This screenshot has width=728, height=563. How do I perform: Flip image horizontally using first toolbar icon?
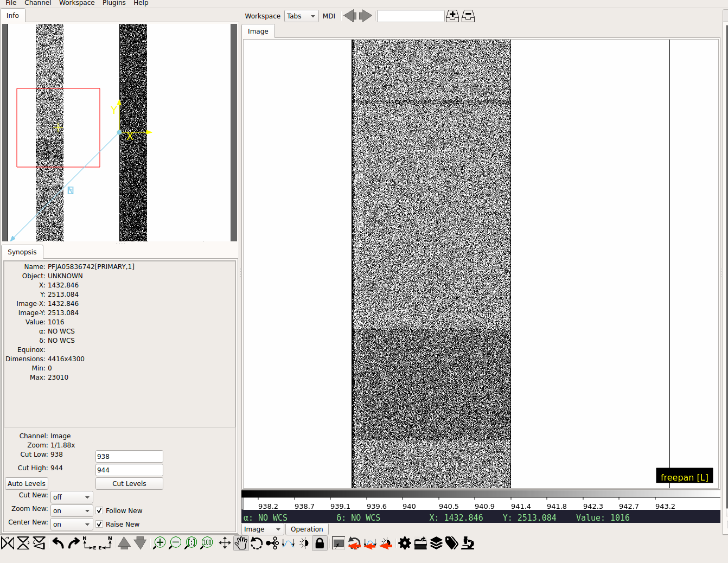[x=8, y=543]
